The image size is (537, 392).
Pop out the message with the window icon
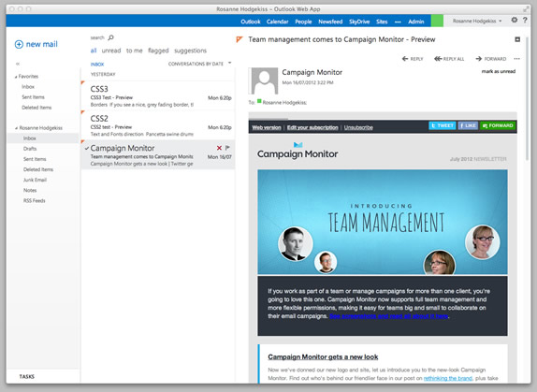click(x=517, y=39)
